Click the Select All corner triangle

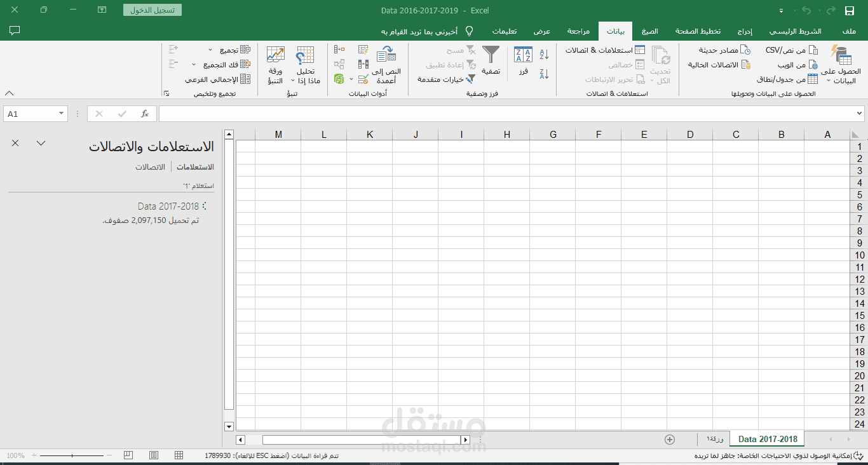point(857,134)
